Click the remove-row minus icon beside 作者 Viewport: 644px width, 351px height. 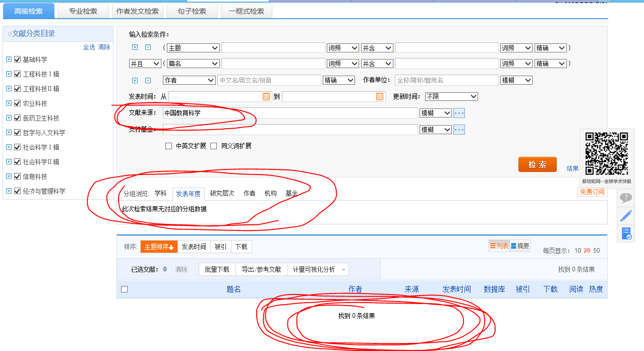[148, 80]
